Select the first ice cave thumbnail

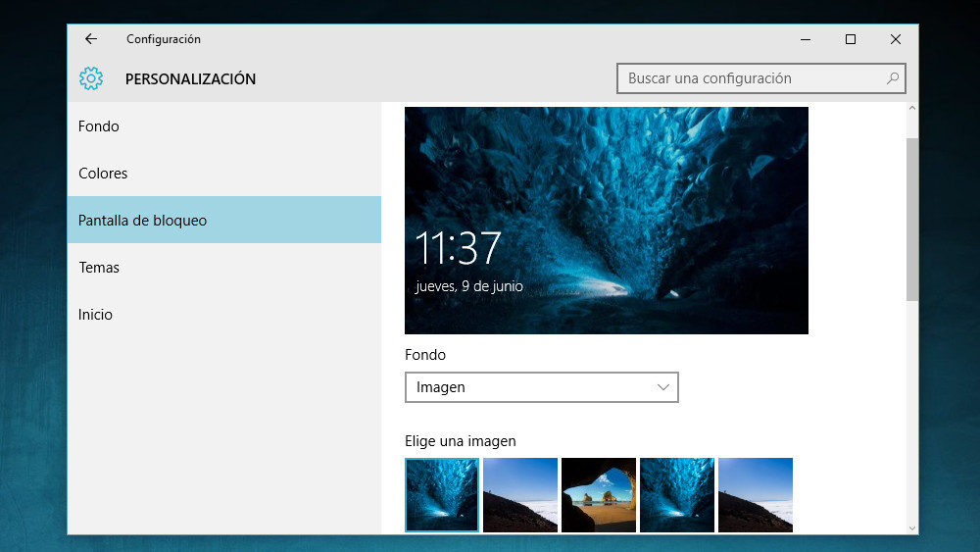[x=442, y=495]
